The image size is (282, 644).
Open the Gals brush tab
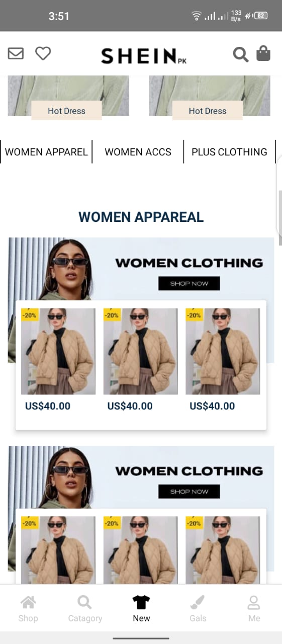tap(198, 608)
